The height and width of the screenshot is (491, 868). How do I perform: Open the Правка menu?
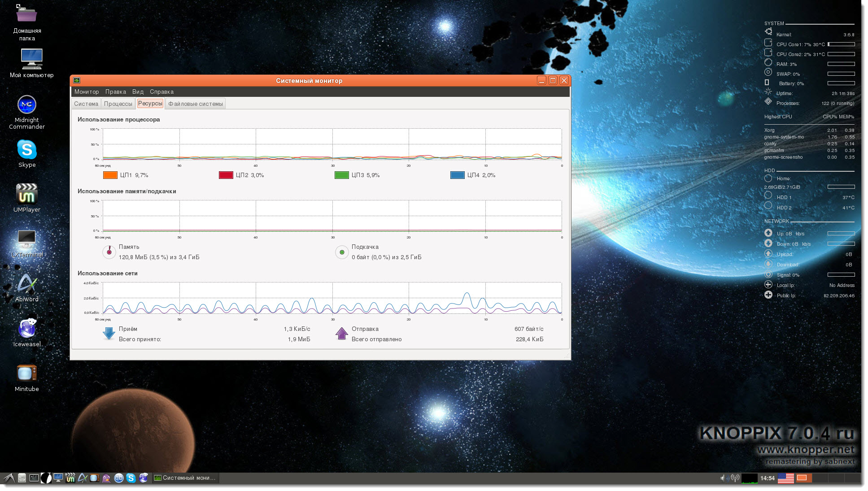coord(116,92)
